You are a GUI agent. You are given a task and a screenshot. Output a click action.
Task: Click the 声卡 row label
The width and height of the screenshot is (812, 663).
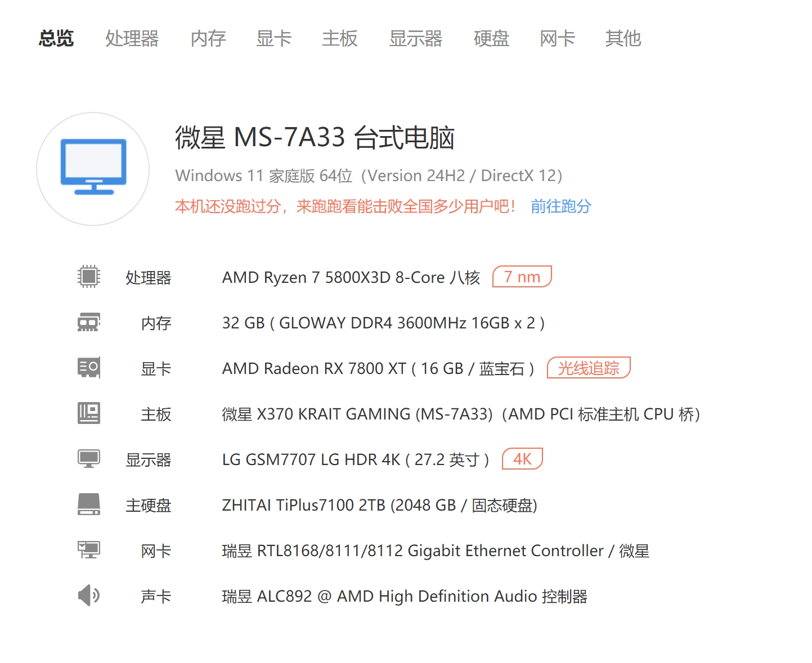pos(156,596)
